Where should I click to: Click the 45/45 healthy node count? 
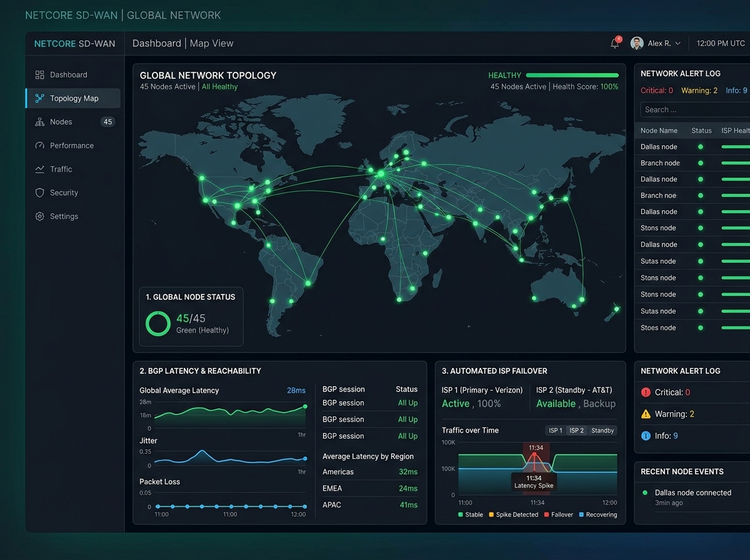point(191,319)
